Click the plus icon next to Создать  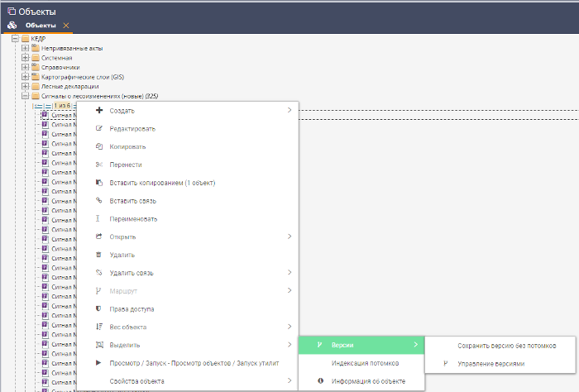point(99,111)
